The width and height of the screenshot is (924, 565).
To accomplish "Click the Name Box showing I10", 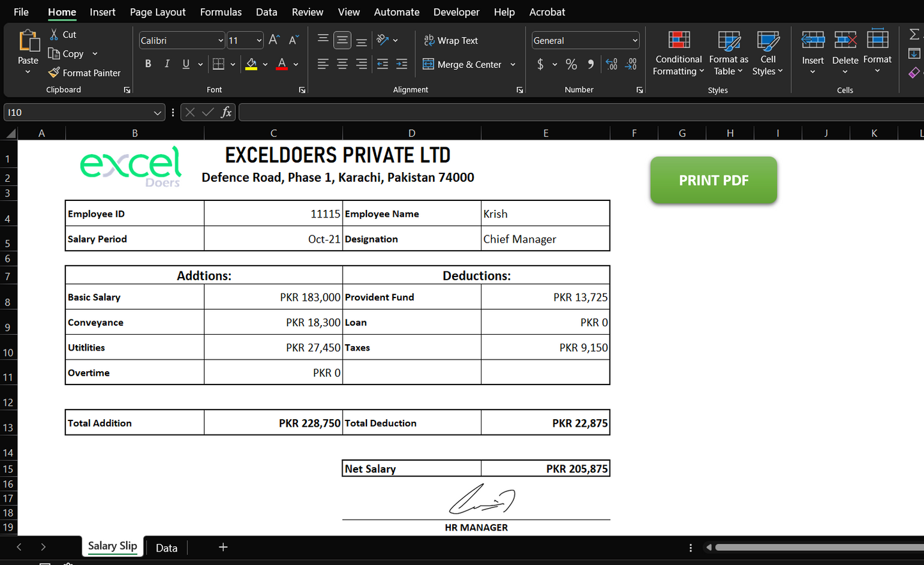I will click(77, 113).
